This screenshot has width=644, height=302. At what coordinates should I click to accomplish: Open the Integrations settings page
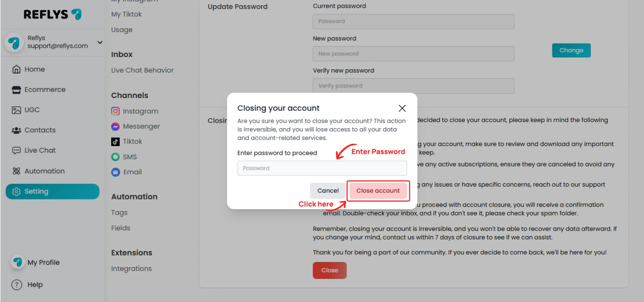click(x=132, y=269)
